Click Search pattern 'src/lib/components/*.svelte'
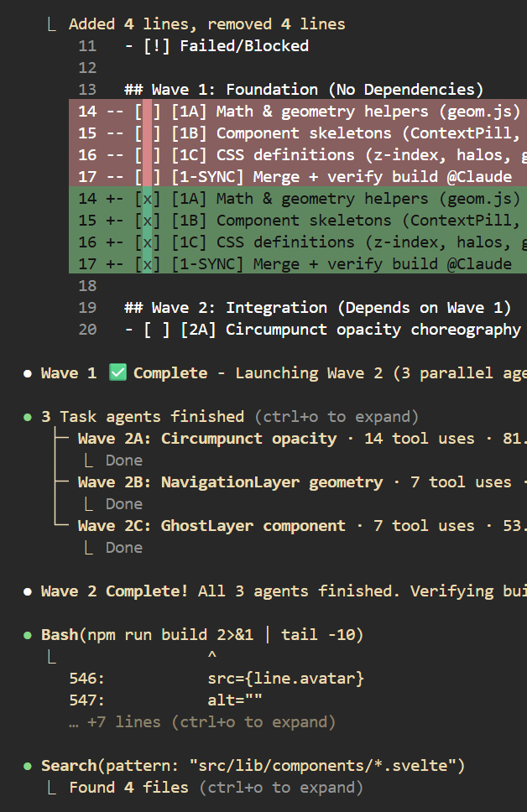 (x=322, y=765)
